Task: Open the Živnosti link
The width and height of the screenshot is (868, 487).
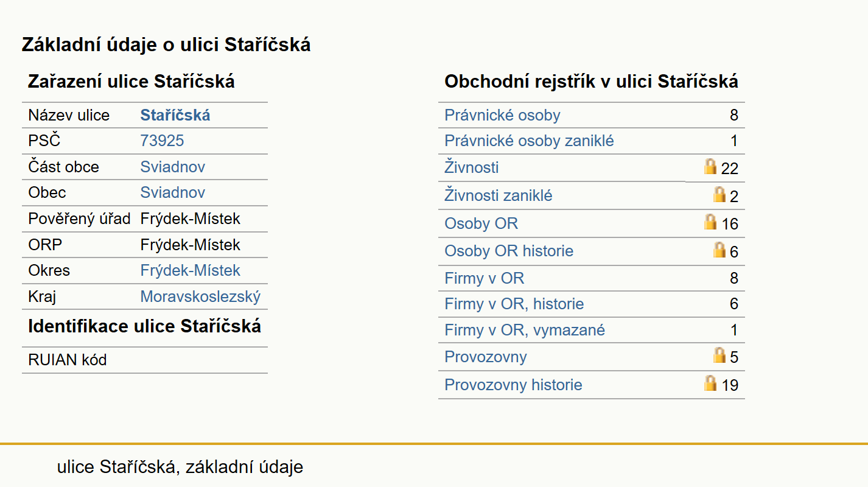Action: click(x=472, y=167)
